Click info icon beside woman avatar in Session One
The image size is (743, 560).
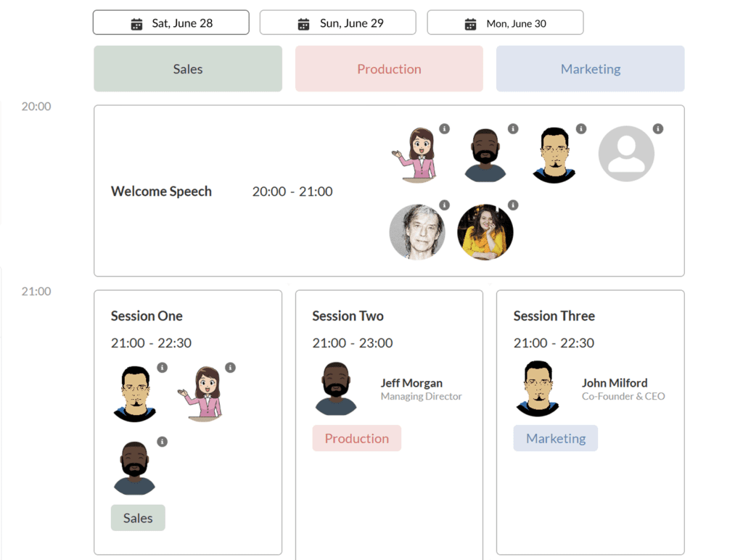(x=230, y=368)
